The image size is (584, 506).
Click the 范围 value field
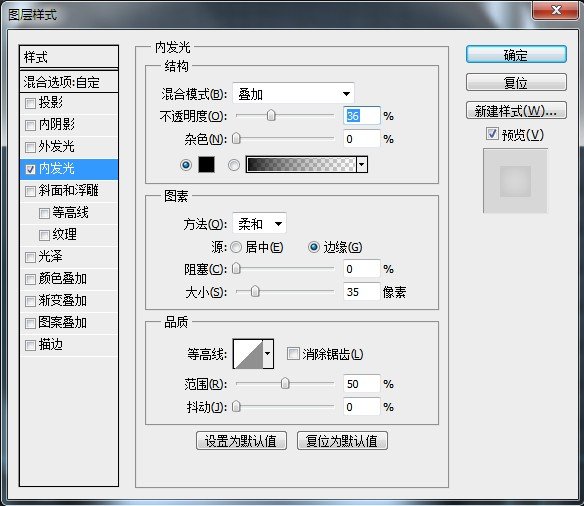click(x=362, y=384)
